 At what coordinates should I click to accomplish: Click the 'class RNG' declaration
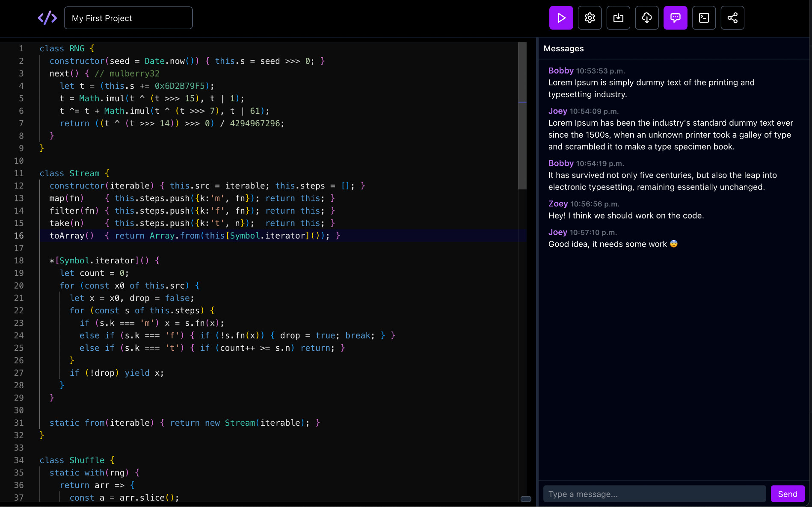pos(67,49)
